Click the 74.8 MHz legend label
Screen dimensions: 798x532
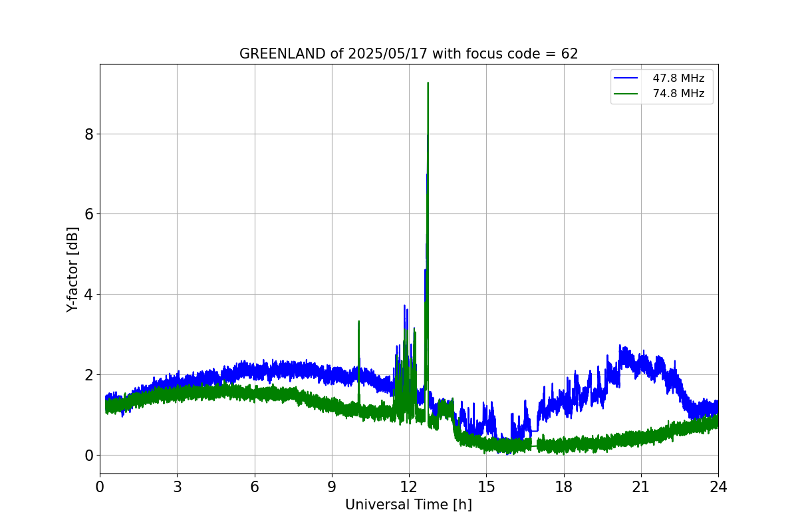click(678, 94)
